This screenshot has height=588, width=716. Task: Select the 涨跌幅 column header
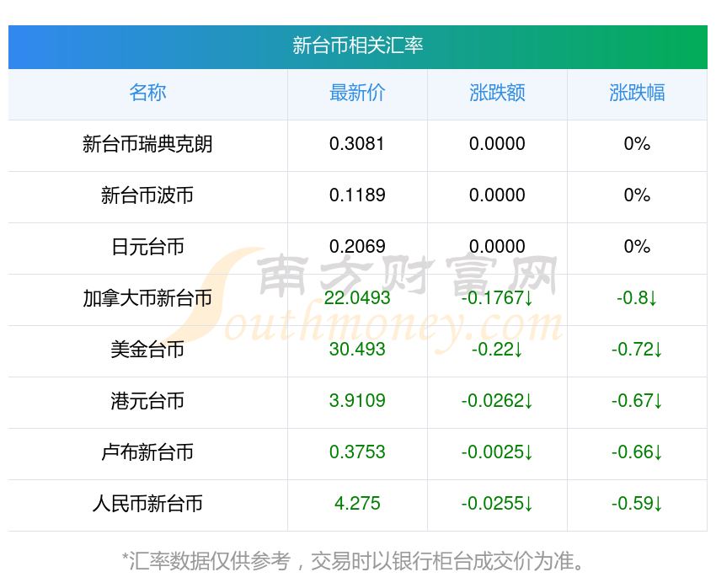[637, 93]
